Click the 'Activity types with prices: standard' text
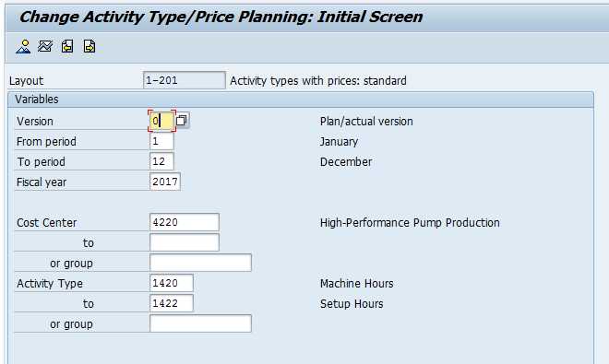Screen dimensions: 609x364 coord(318,81)
